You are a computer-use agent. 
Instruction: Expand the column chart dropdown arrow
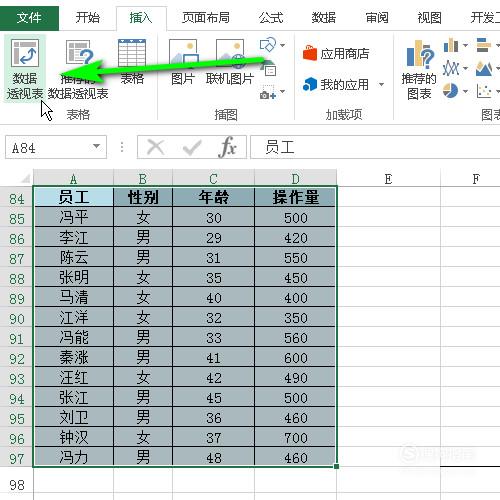[x=465, y=45]
